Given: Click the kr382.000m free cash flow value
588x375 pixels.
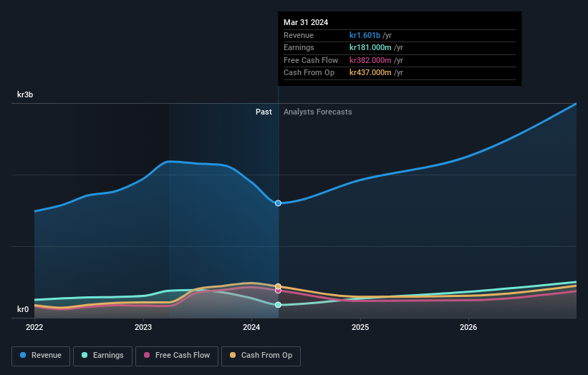Looking at the screenshot, I should 370,60.
